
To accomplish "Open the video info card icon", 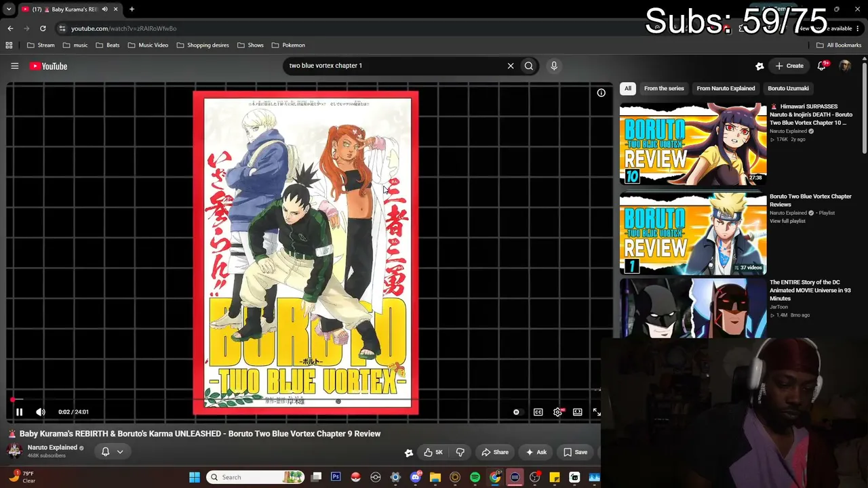I will (x=601, y=93).
